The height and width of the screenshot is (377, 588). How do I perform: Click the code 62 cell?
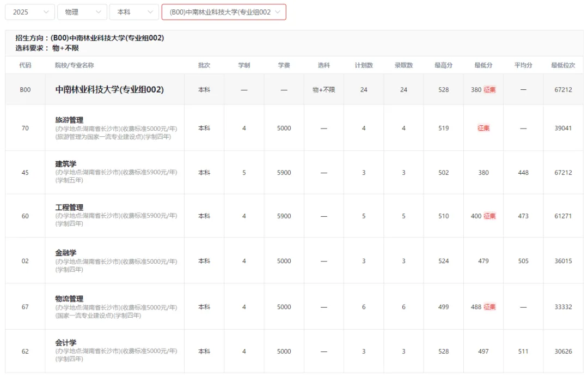click(x=25, y=351)
